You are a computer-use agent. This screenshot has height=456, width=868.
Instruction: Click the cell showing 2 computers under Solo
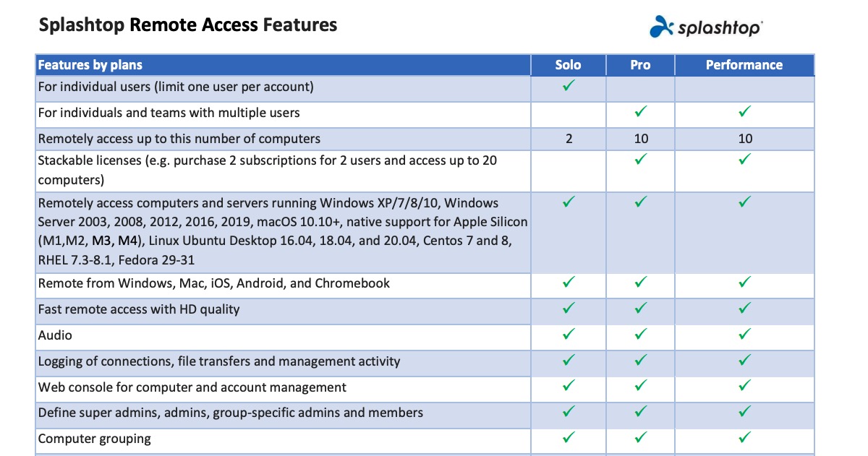tap(568, 138)
